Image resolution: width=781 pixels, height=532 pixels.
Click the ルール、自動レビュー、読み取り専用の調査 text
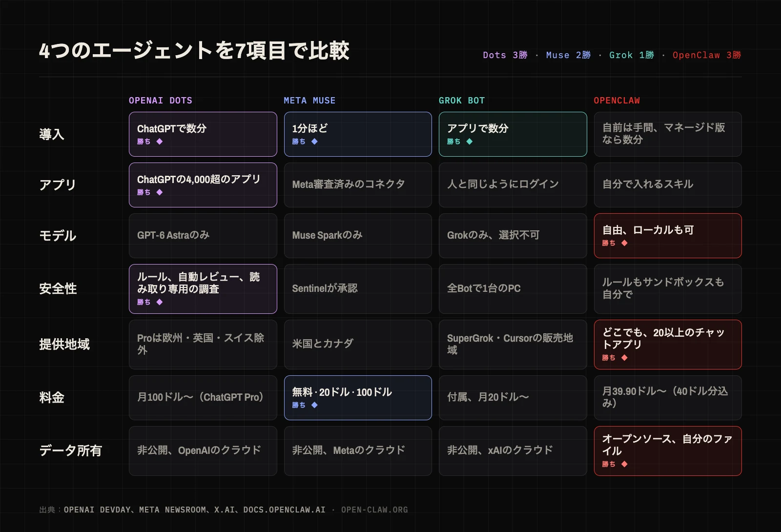point(198,283)
